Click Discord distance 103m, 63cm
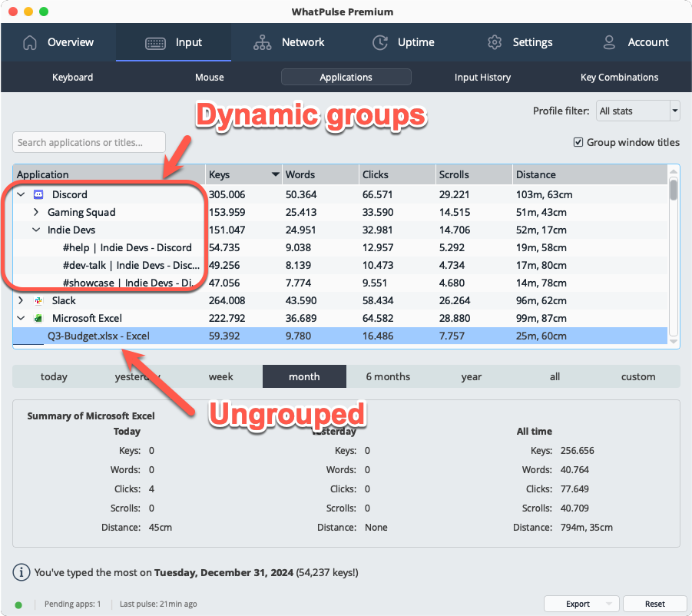Viewport: 692px width, 616px height. pyautogui.click(x=545, y=194)
